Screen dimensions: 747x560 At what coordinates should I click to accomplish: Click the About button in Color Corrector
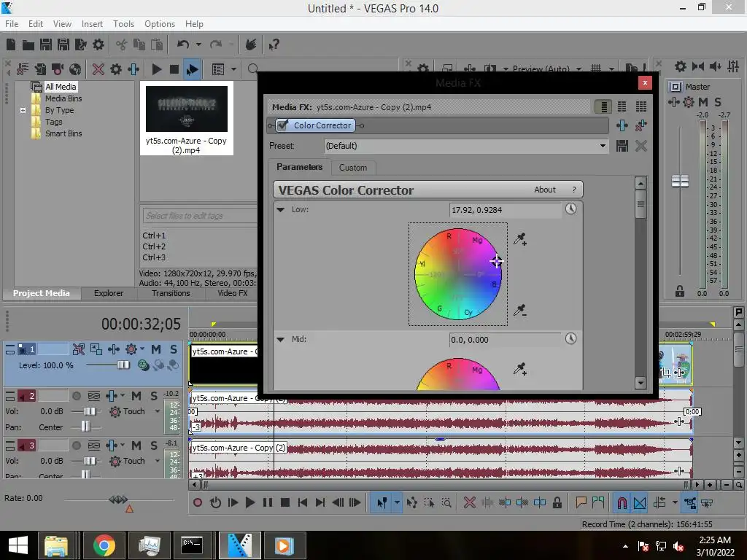[x=544, y=190]
